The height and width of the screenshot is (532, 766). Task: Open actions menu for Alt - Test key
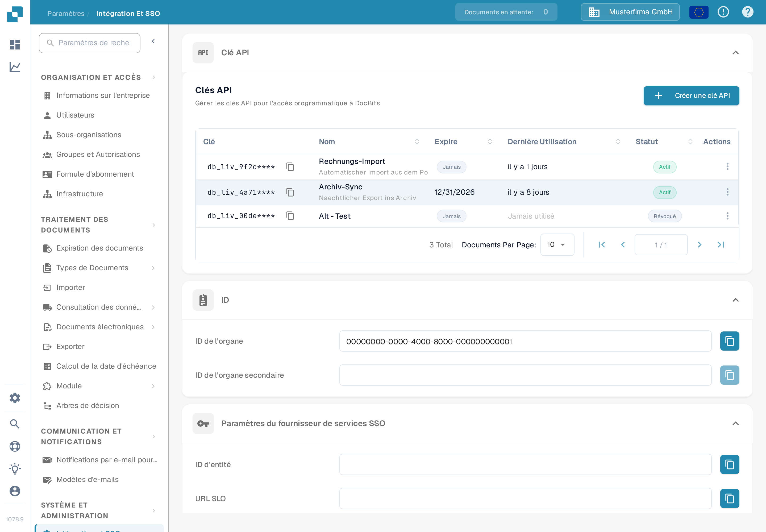[x=727, y=216]
